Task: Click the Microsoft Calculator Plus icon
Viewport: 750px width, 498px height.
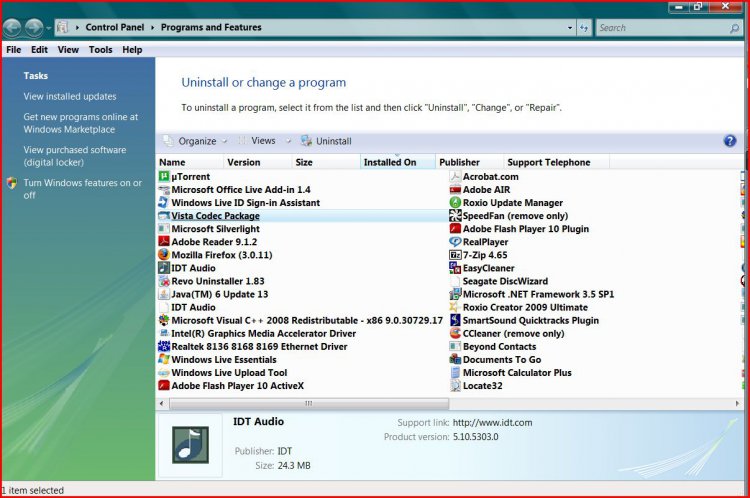Action: pyautogui.click(x=455, y=372)
